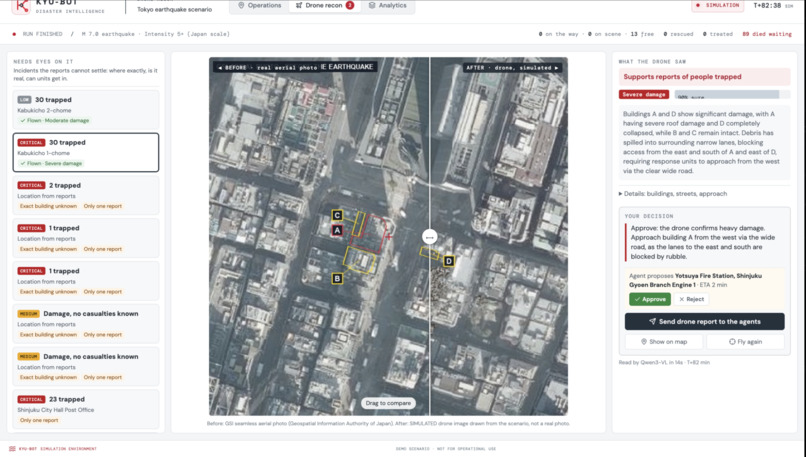Click the footer KYU-BOT simulation environment icon
Image resolution: width=806 pixels, height=457 pixels.
click(12, 449)
